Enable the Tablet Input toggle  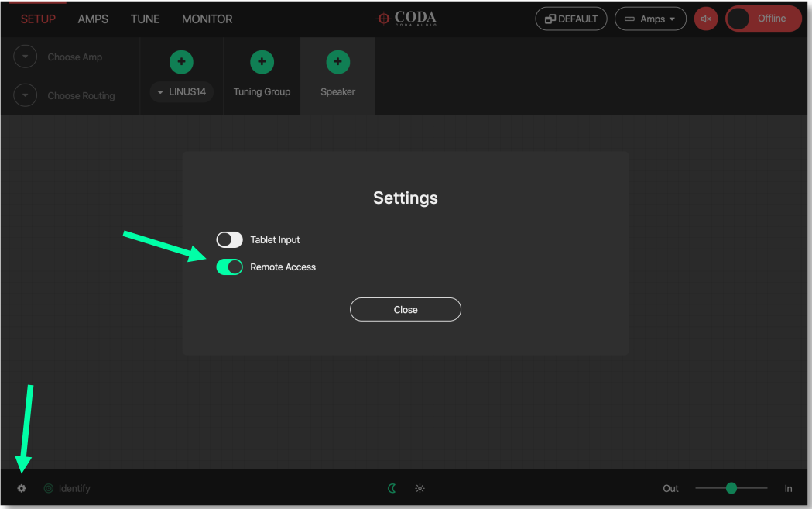coord(229,240)
